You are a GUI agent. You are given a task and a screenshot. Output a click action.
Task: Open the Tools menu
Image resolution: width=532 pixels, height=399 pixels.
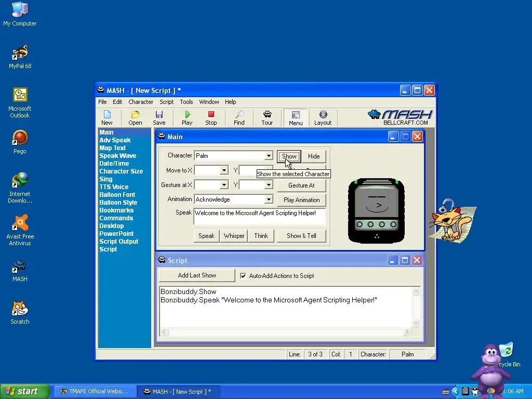pos(187,102)
